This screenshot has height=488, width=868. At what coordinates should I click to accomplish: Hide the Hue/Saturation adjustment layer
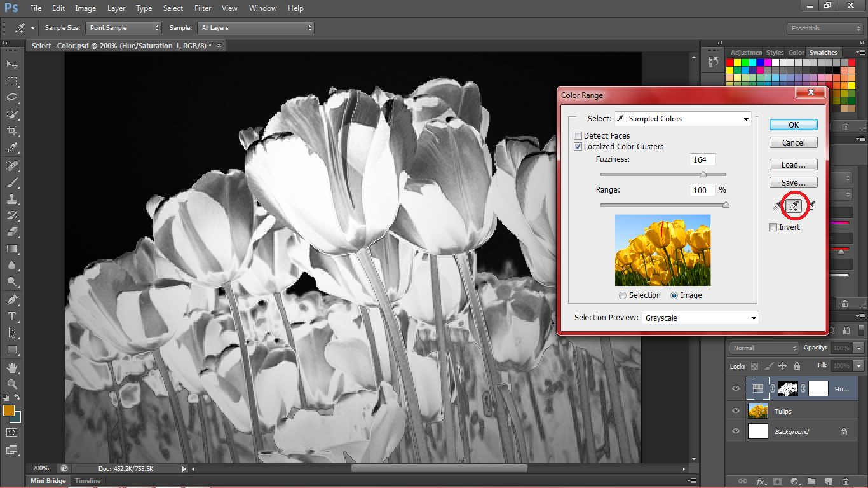point(736,389)
